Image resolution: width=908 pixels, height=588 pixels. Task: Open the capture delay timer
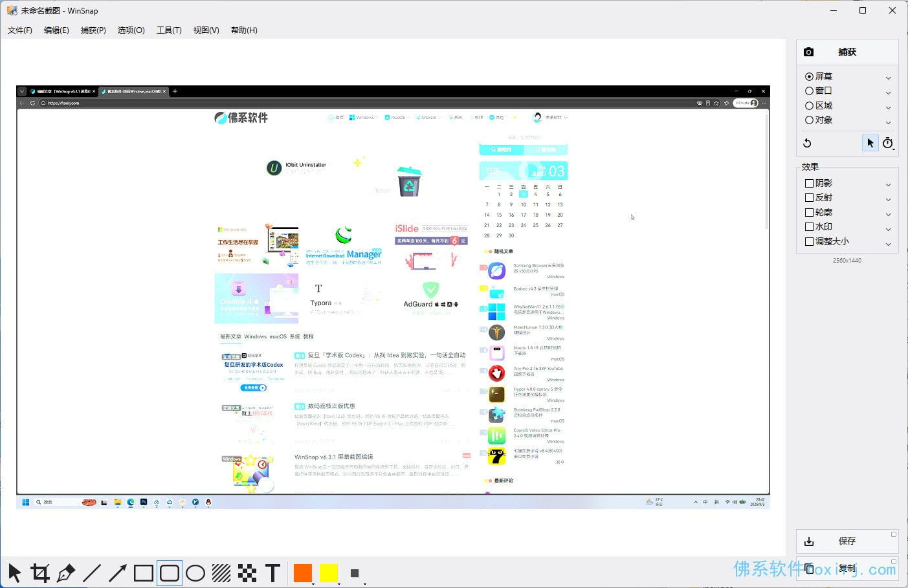coord(888,143)
